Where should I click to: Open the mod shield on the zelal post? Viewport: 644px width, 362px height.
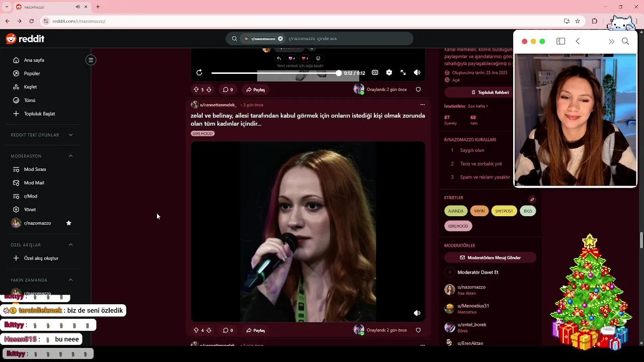pos(418,330)
